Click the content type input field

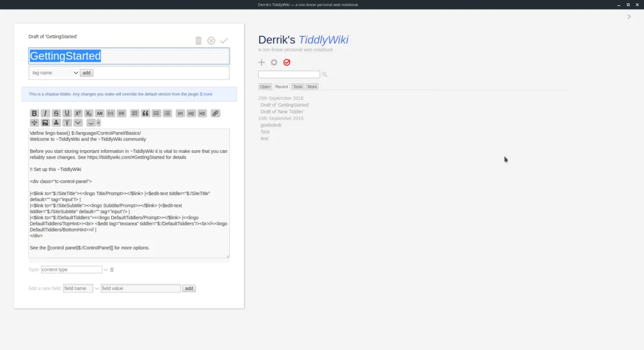[x=71, y=270]
